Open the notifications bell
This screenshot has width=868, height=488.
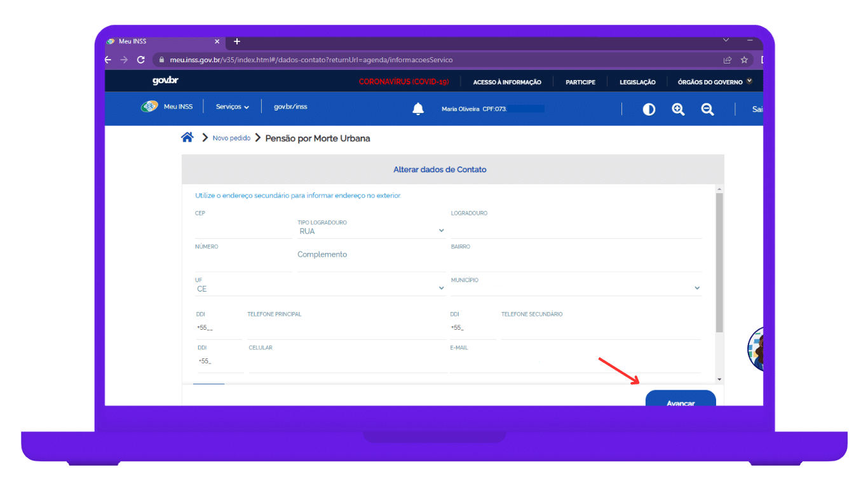tap(418, 109)
